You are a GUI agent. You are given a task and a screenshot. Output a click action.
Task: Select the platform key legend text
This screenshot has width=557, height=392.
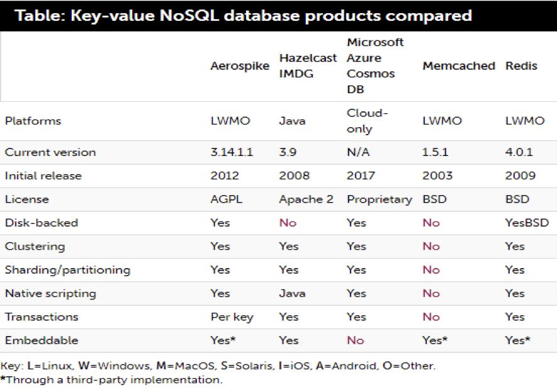coord(217,366)
